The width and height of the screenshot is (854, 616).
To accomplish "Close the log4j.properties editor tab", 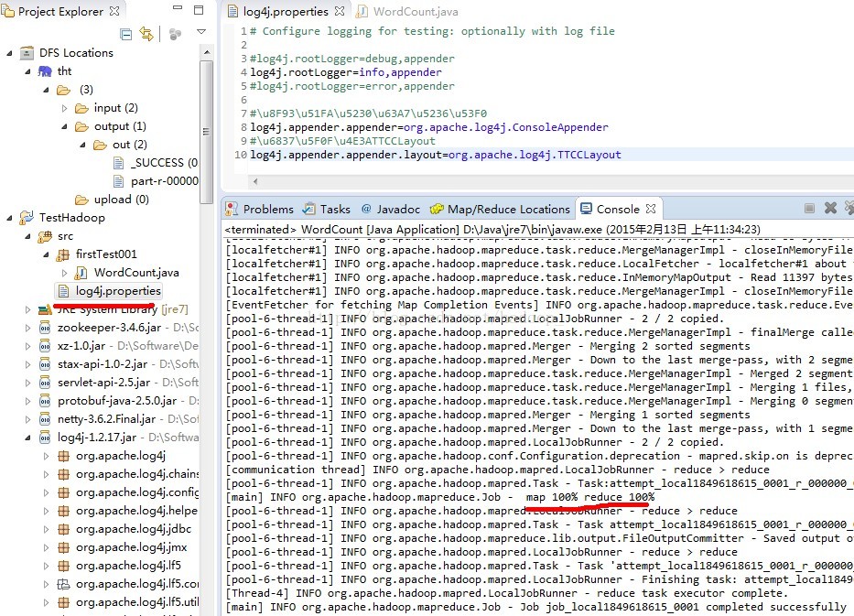I will [340, 11].
